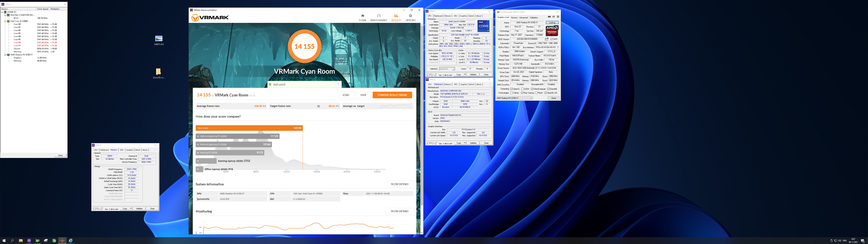Click the CPU-Z icon on the taskbar
Screen dimensions: 868x244
pos(29,241)
